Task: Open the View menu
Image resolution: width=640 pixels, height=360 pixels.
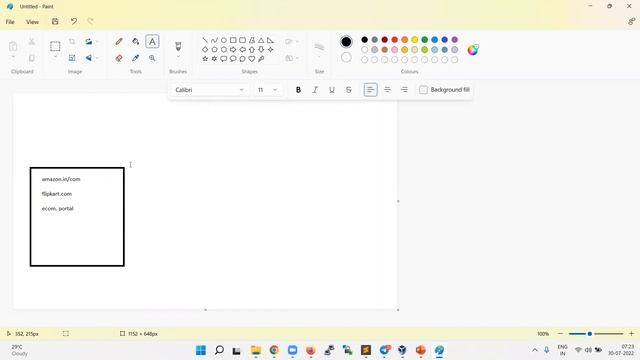Action: click(x=32, y=22)
